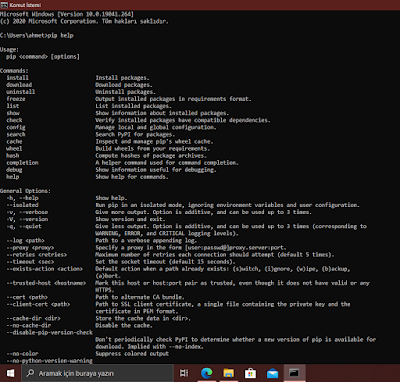
Task: Click the '--isolated' option text
Action: (22, 205)
